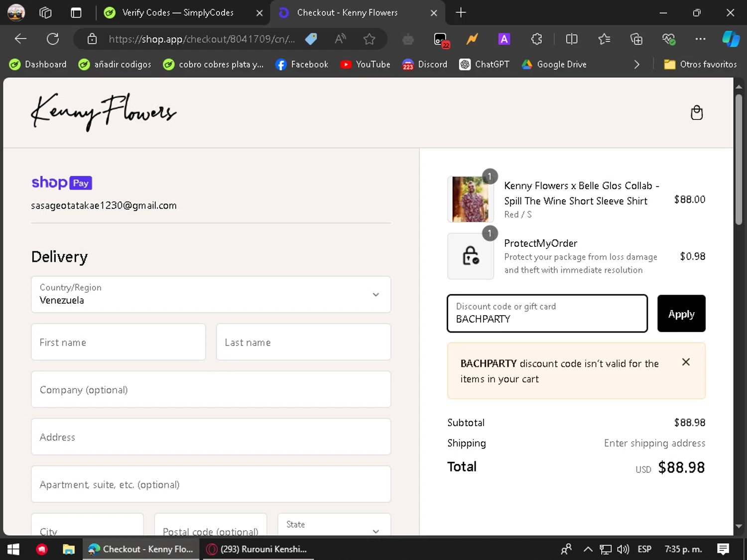Open the Collections icon
The width and height of the screenshot is (747, 560).
[x=636, y=39]
